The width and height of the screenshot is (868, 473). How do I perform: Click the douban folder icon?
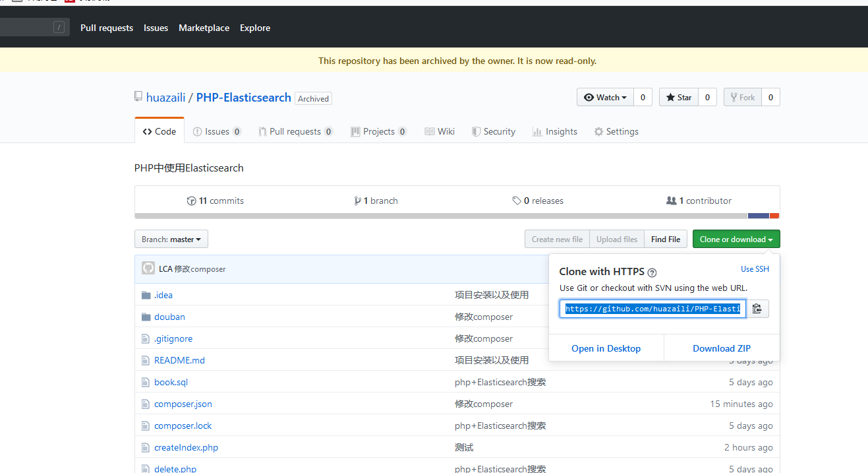click(x=146, y=317)
